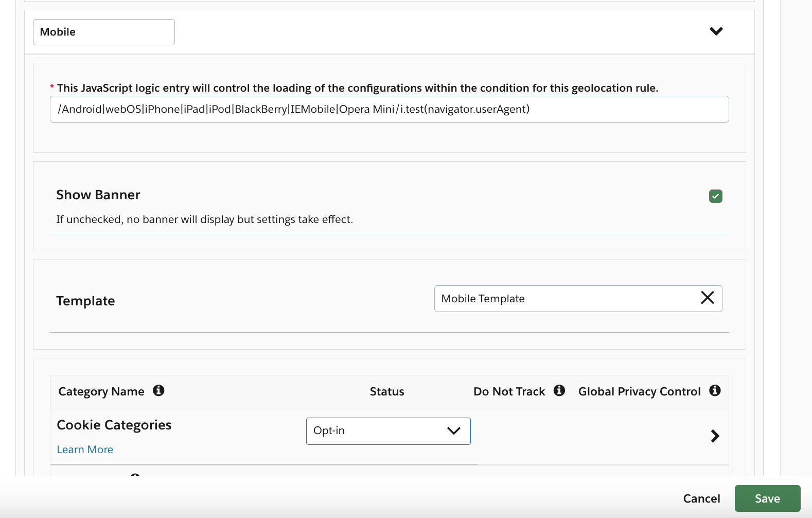Screen dimensions: 812x518
Task: Click the Show Banner heading
Action: [x=98, y=195]
